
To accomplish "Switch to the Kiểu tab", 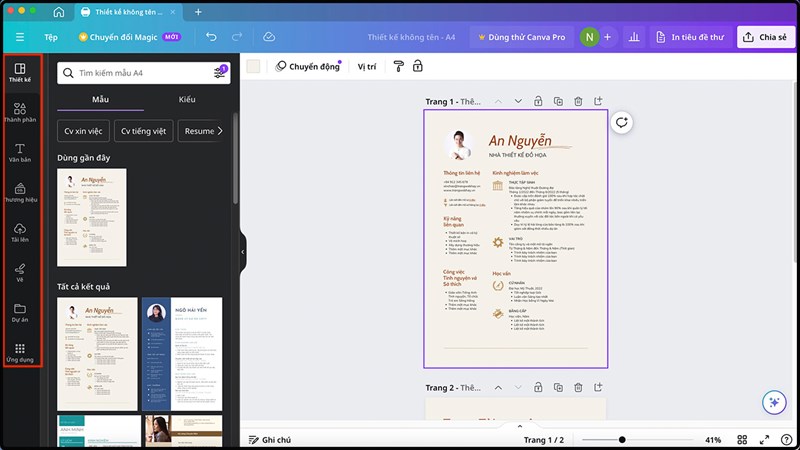I will click(187, 100).
